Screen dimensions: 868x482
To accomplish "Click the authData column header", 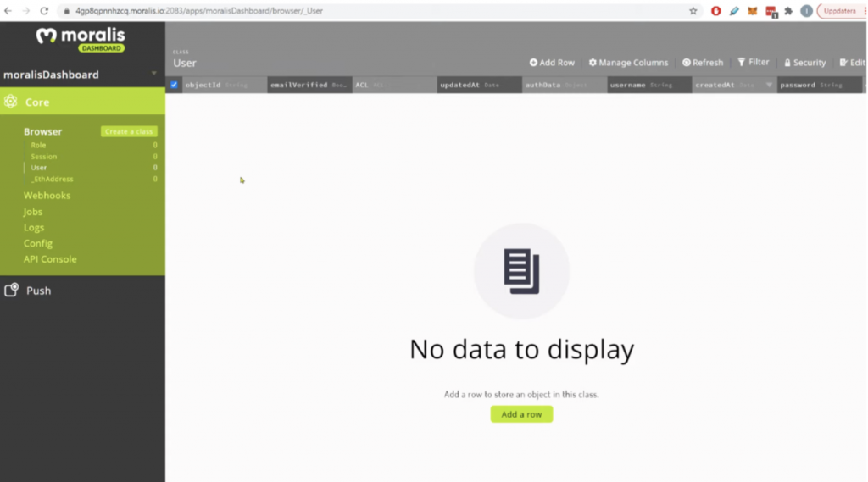I will point(565,85).
